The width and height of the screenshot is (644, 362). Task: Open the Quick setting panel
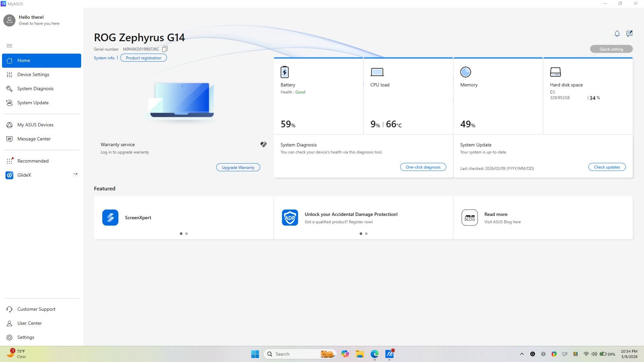pyautogui.click(x=611, y=49)
